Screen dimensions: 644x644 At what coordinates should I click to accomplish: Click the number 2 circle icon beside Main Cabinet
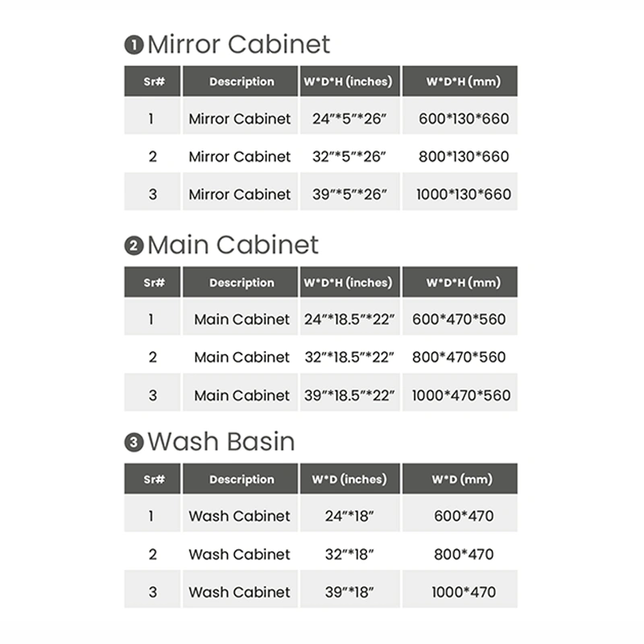click(134, 246)
